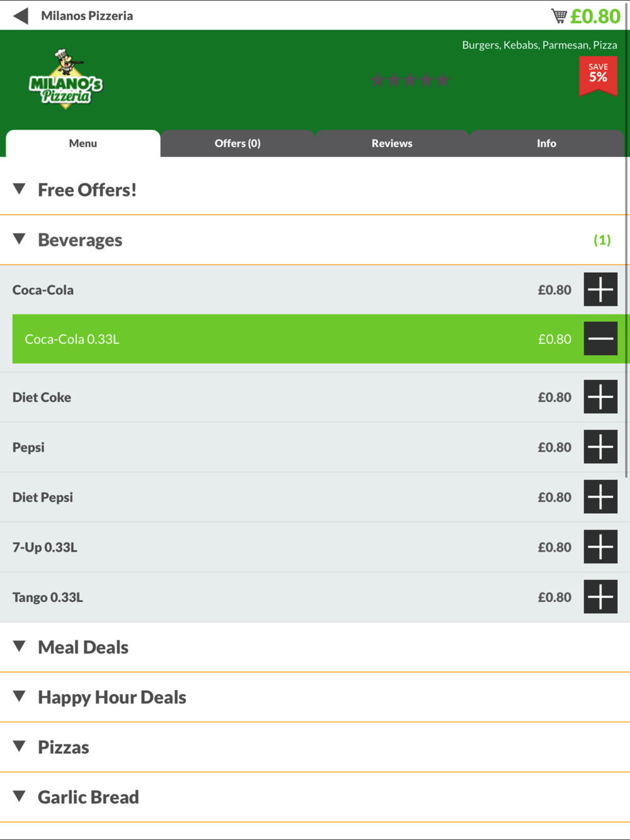Select the Diet Pepsi item name

pos(43,497)
